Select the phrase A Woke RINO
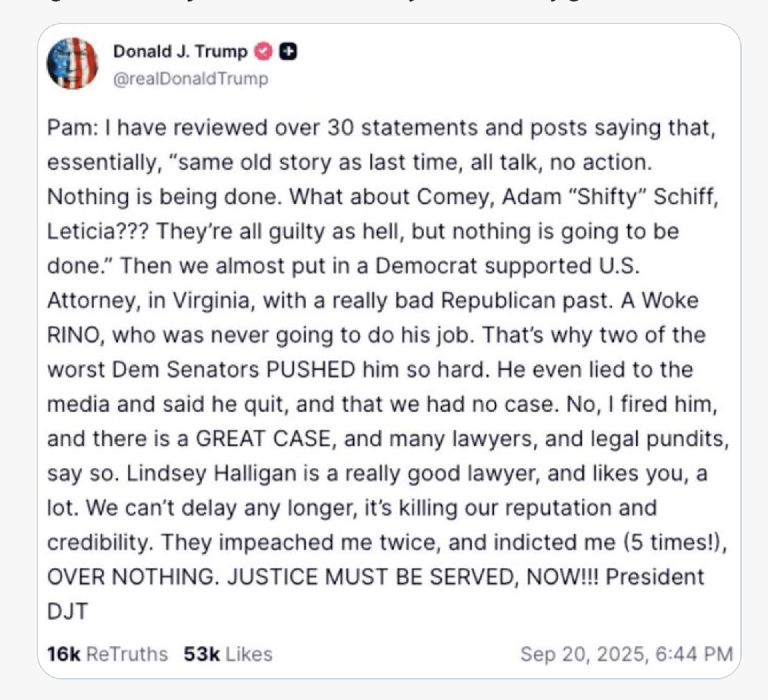Viewport: 768px width, 700px height. (x=660, y=300)
